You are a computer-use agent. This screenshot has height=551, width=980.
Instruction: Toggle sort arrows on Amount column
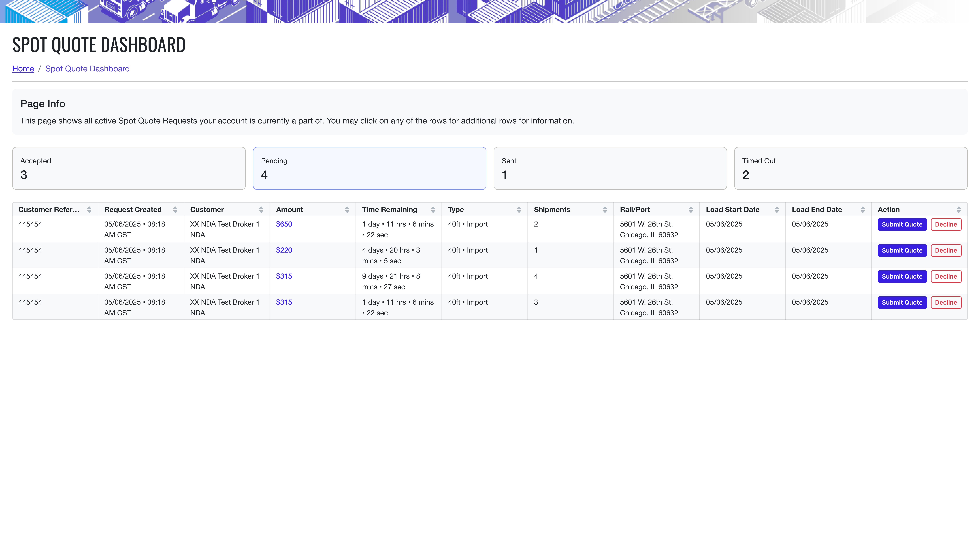click(347, 210)
